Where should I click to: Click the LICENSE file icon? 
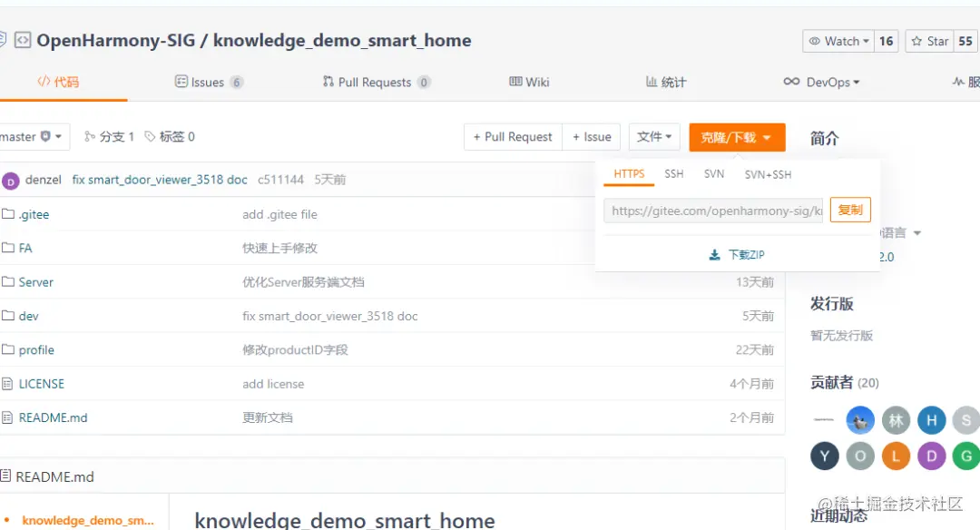click(x=7, y=384)
